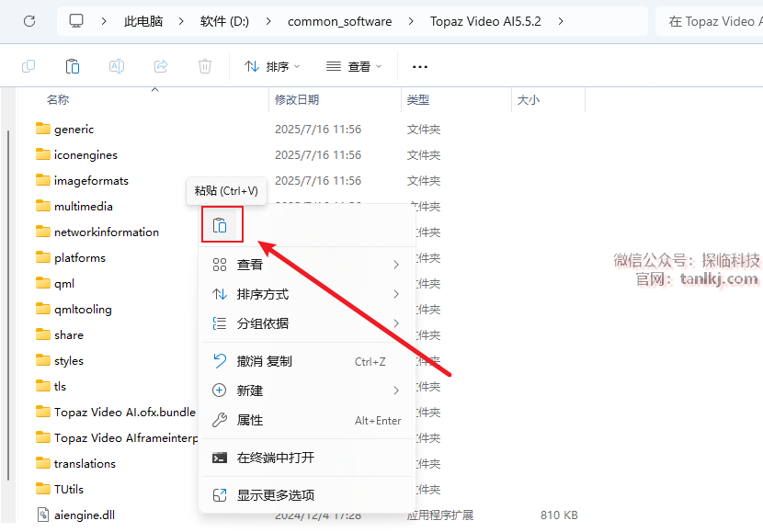Click multimedia folder icon

tap(43, 206)
